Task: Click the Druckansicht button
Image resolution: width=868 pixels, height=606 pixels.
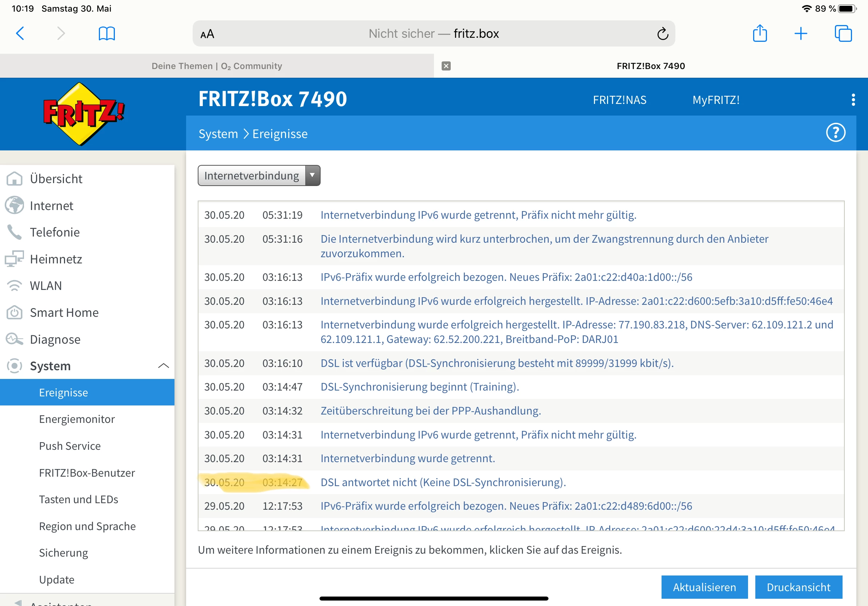Action: click(799, 587)
